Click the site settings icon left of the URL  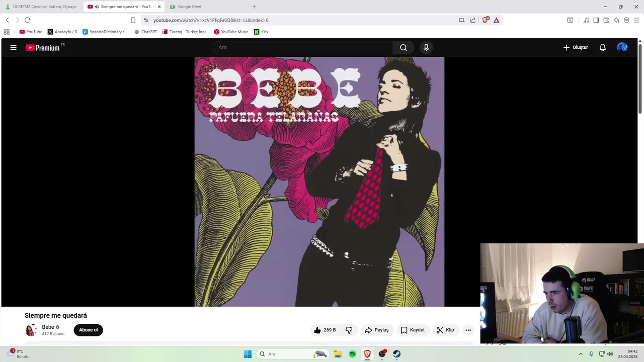tap(146, 20)
